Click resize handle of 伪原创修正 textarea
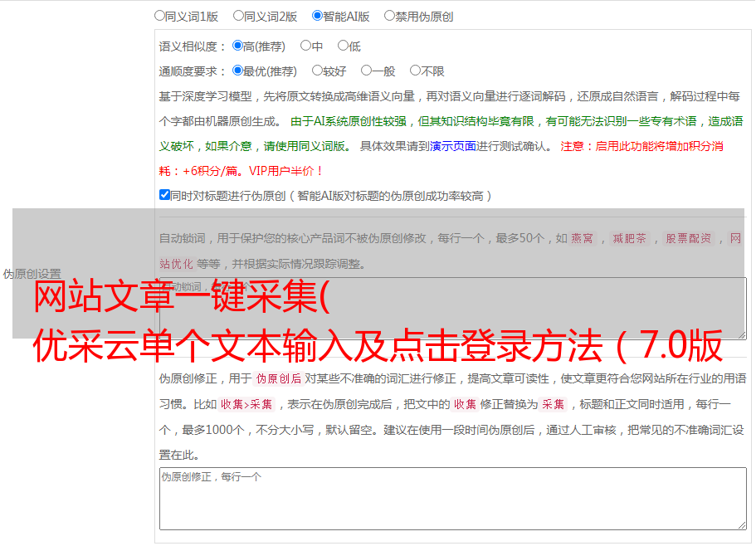The height and width of the screenshot is (546, 756). pyautogui.click(x=742, y=526)
